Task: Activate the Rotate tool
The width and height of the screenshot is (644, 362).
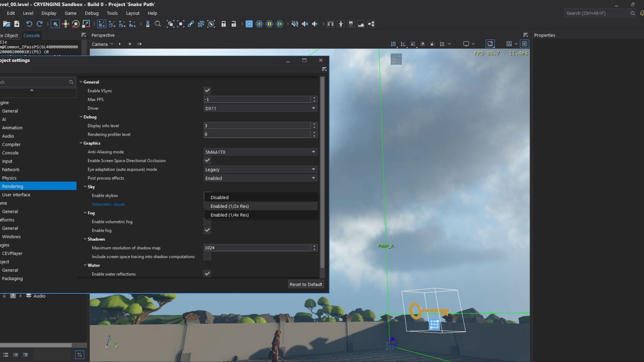Action: (76, 24)
